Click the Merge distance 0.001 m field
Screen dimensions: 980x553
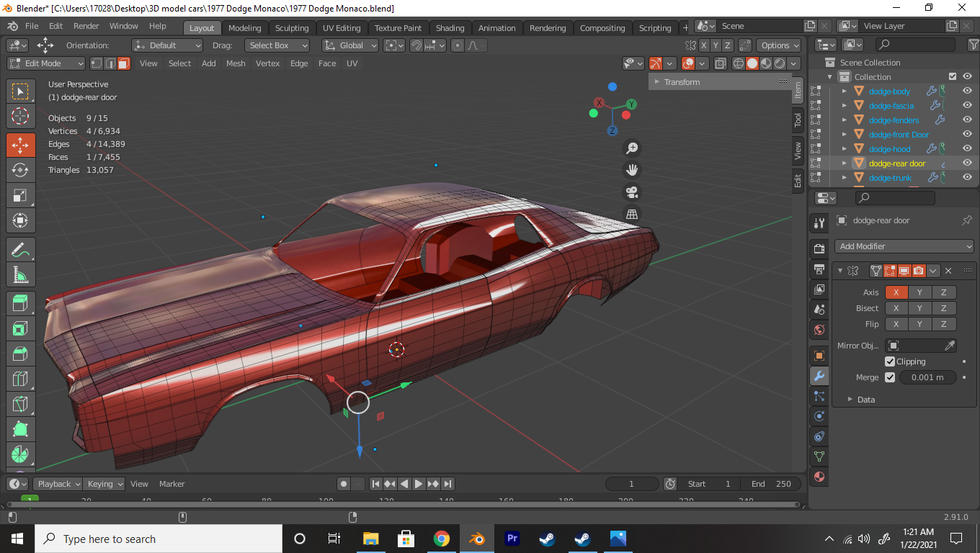927,377
